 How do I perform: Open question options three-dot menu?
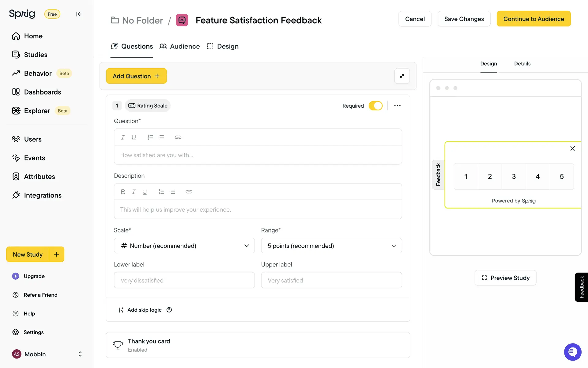tap(397, 105)
